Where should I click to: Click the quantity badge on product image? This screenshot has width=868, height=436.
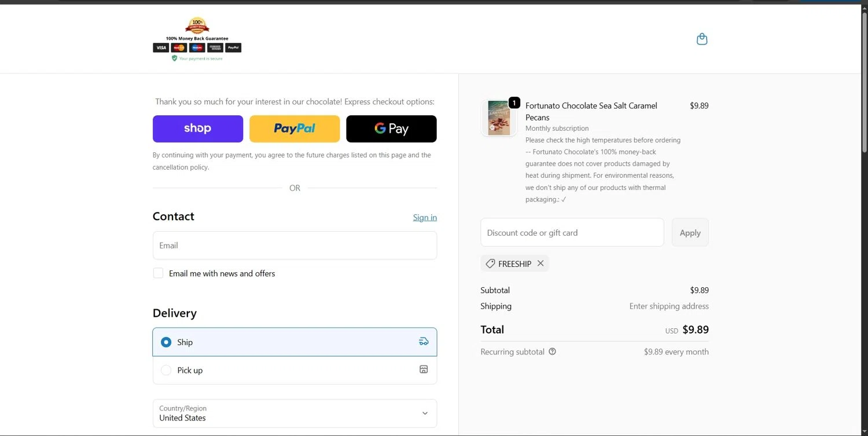coord(514,102)
